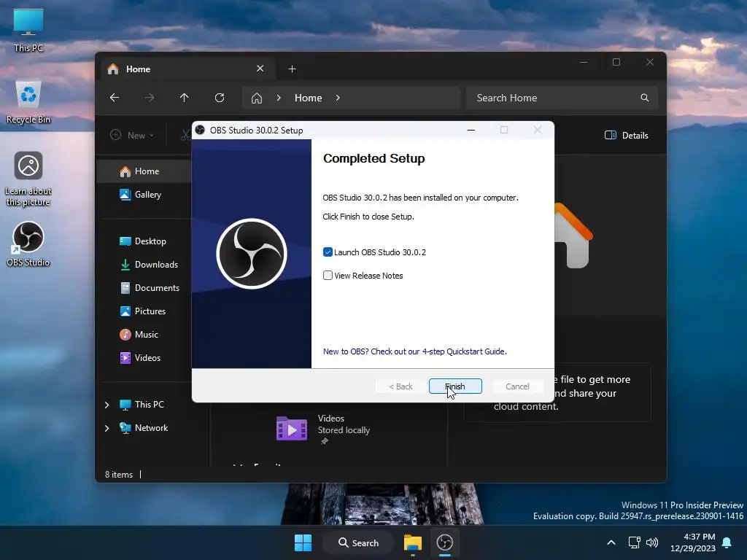Toggle the Details pane button
747x560 pixels.
627,135
